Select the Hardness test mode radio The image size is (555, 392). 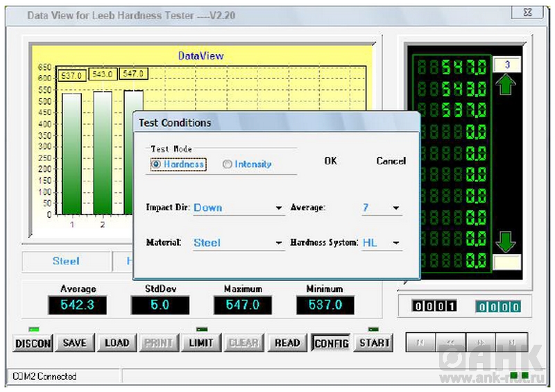tap(157, 164)
